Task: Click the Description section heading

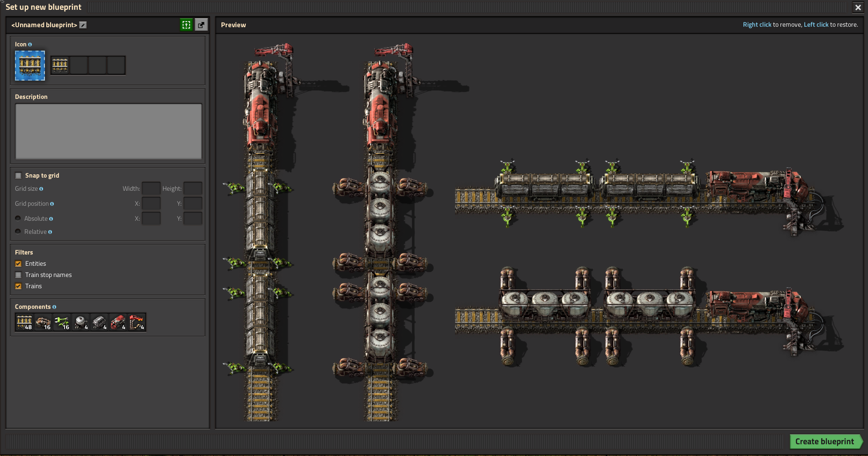Action: click(x=31, y=97)
